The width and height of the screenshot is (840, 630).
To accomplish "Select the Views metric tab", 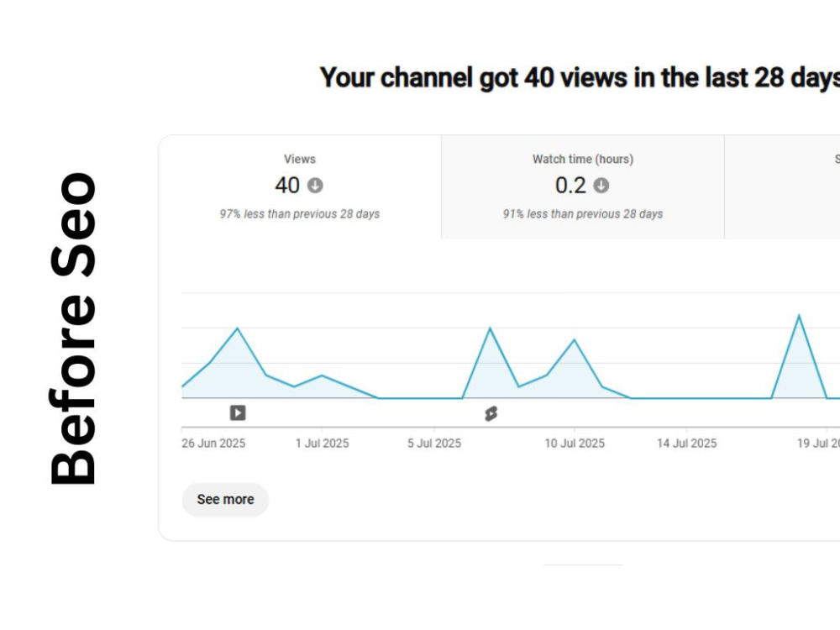I will [x=300, y=187].
